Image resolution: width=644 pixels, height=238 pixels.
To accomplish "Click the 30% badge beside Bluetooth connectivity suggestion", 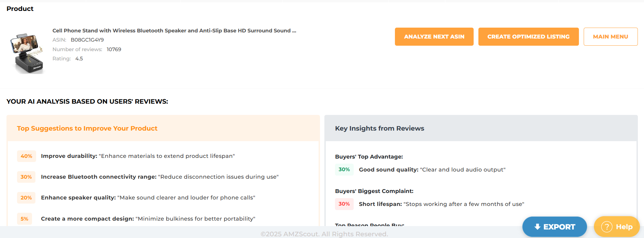I will pyautogui.click(x=26, y=177).
